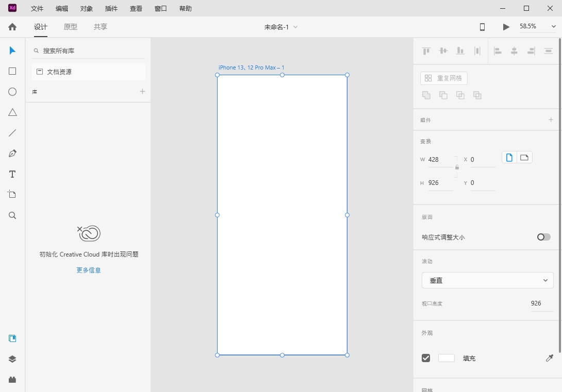Toggle 响应式调整大小 switch
The image size is (562, 392).
(543, 237)
